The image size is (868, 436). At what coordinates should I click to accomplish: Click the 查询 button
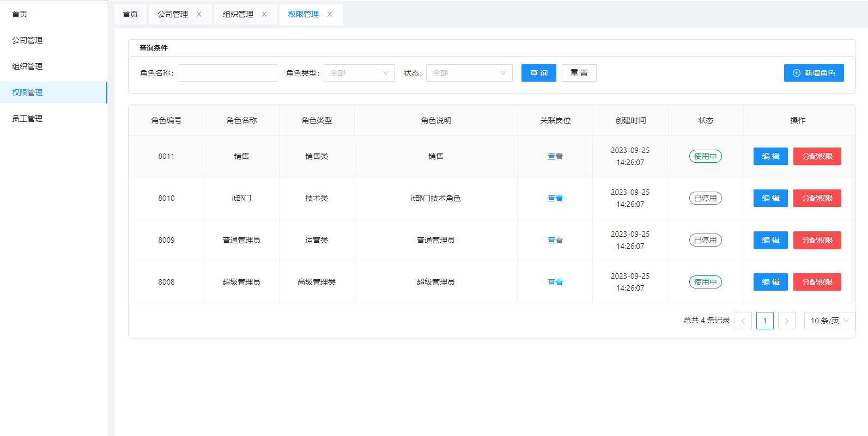[x=539, y=73]
